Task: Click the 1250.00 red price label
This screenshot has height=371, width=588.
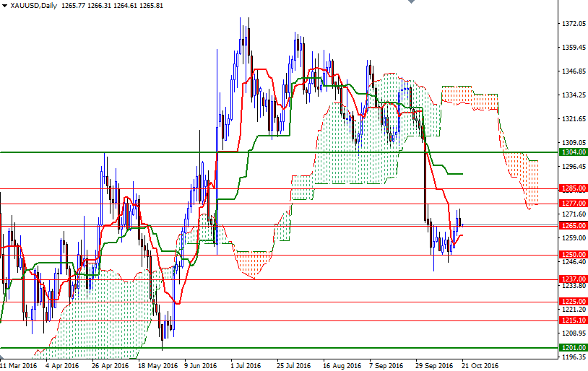Action: pos(574,255)
